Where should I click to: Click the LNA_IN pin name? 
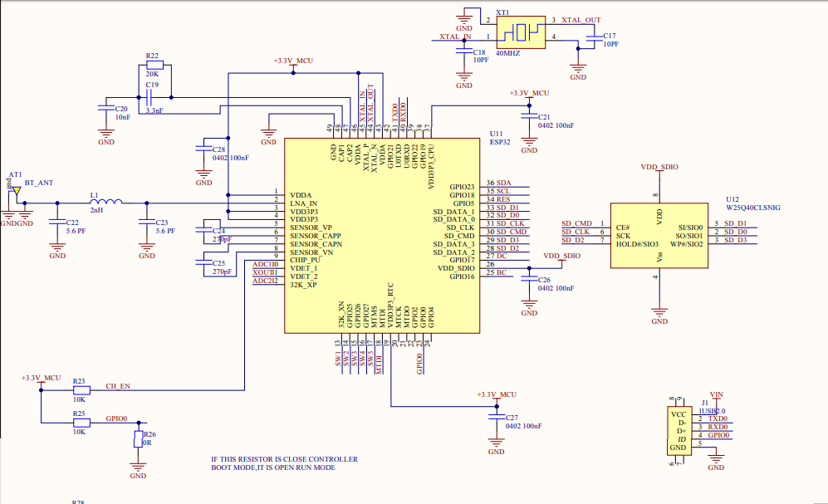click(304, 203)
